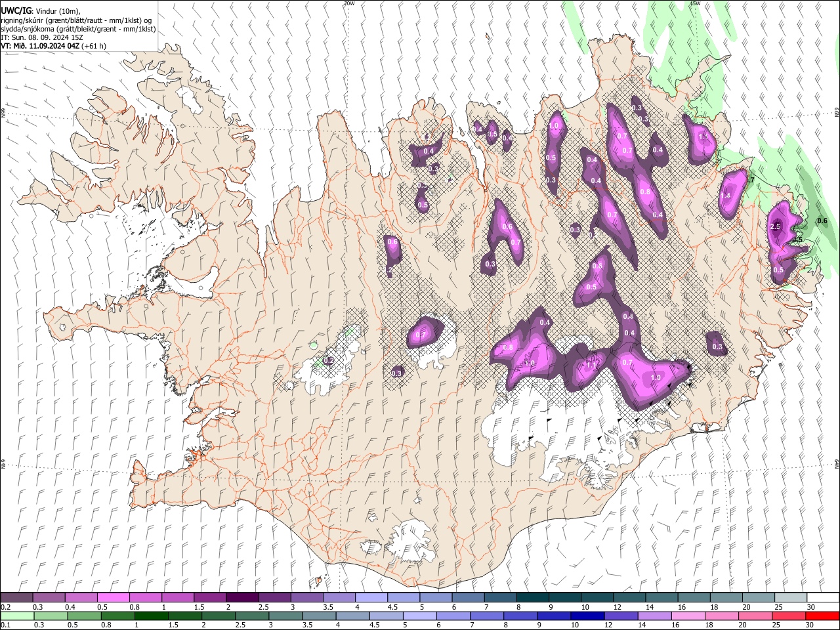The image size is (840, 630).
Task: Click bottom legend swatch between 3 and 3.5
Action: coord(285,616)
